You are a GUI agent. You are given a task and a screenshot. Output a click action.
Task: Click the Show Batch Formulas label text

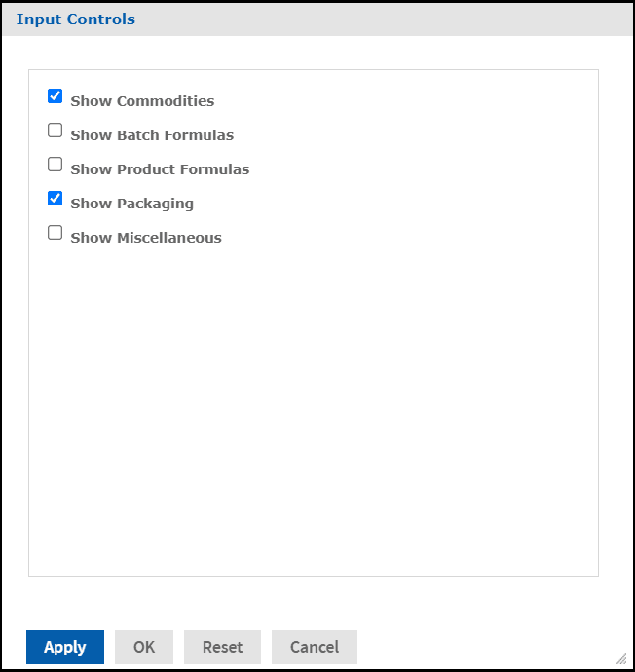[x=152, y=135]
